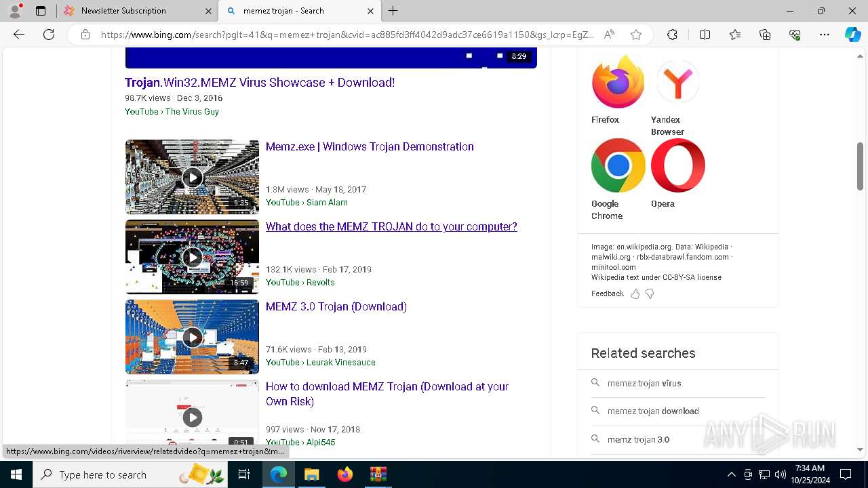868x488 pixels.
Task: Open Trojan.Win32.MEMZ Virus Showcase link
Action: [260, 83]
